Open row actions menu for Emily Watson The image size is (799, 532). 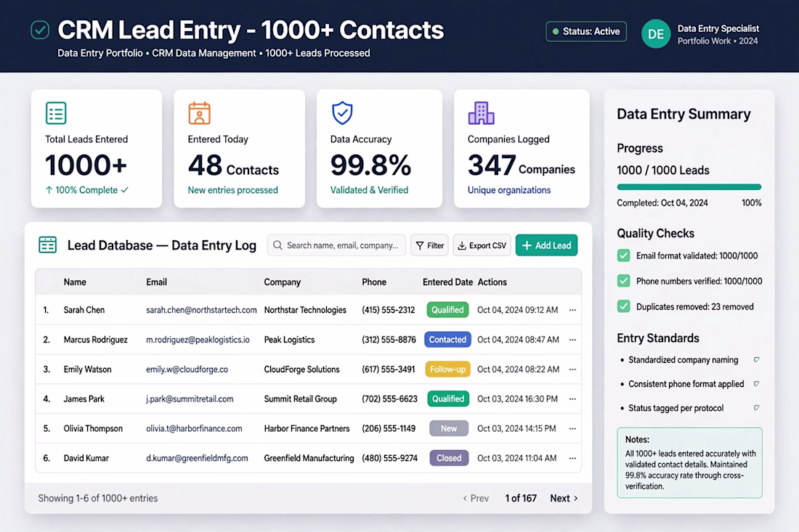[573, 369]
